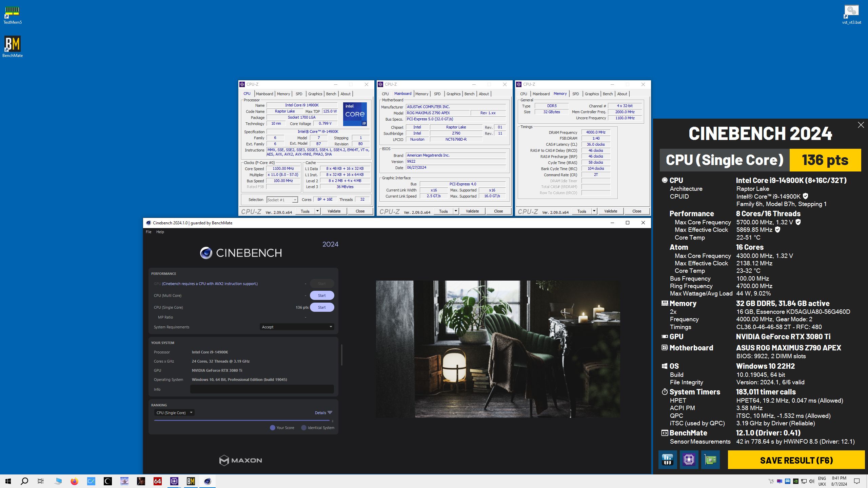
Task: Open GPU-Z graphics card icon in BenchMate panel
Action: coord(710,460)
